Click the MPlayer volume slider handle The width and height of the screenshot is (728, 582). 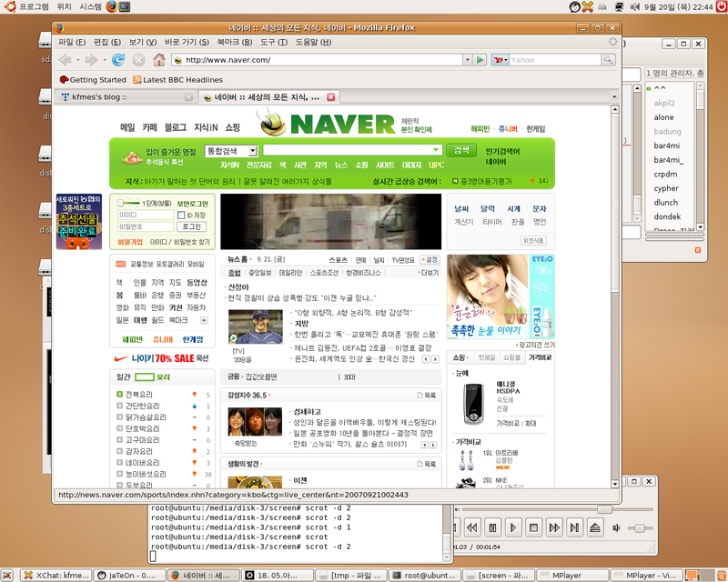640,528
